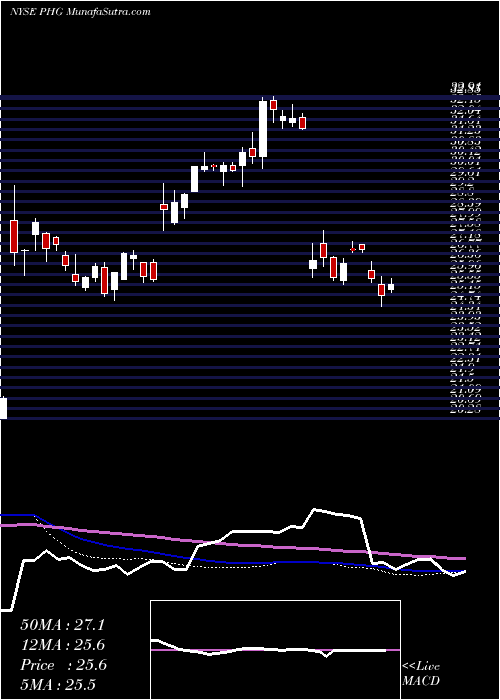
Task: Select the 5MA : 25.5 label
Action: pyautogui.click(x=58, y=685)
